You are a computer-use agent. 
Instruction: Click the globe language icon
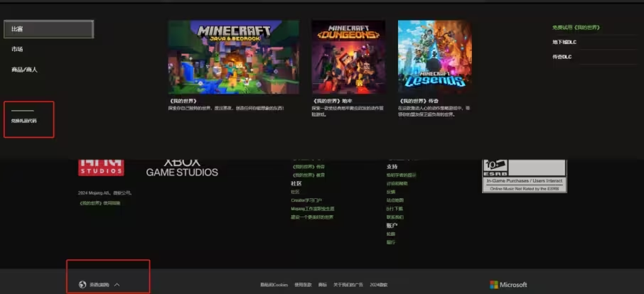click(x=82, y=285)
